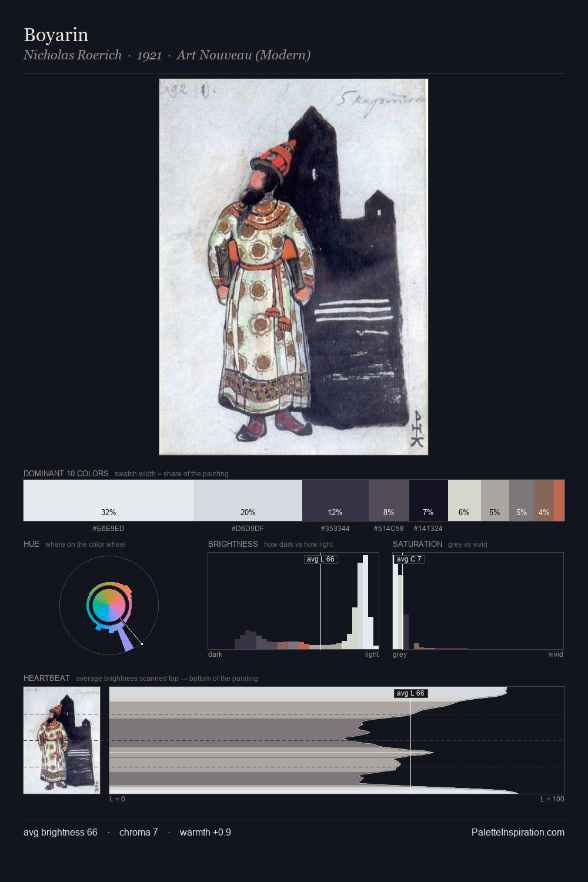Click the 'L = 0' axis label
Screen dimensions: 588x882
[117, 799]
